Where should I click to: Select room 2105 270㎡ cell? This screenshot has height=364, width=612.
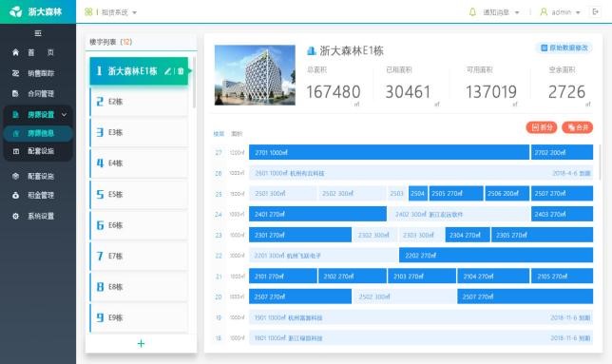(x=562, y=276)
